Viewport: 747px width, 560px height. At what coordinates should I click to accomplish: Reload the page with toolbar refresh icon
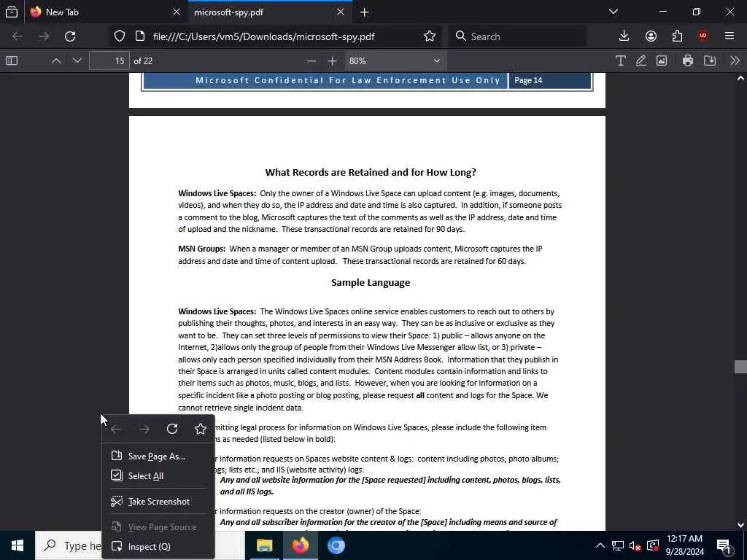pyautogui.click(x=70, y=36)
